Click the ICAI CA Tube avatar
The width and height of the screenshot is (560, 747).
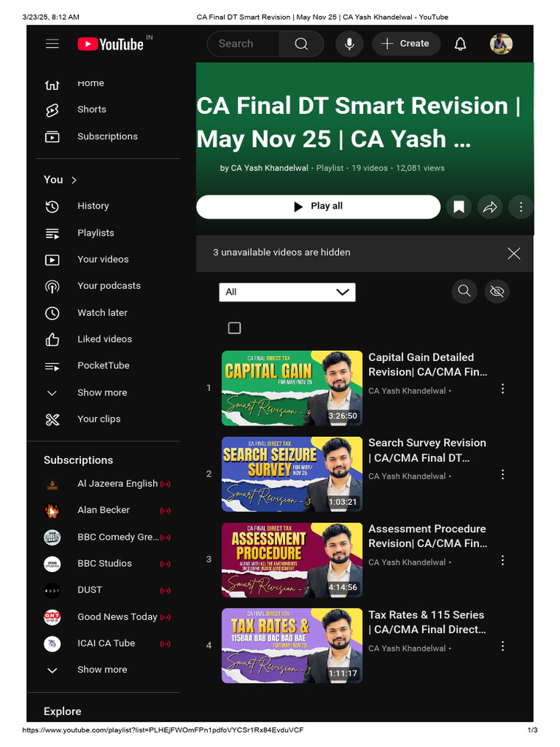(52, 644)
